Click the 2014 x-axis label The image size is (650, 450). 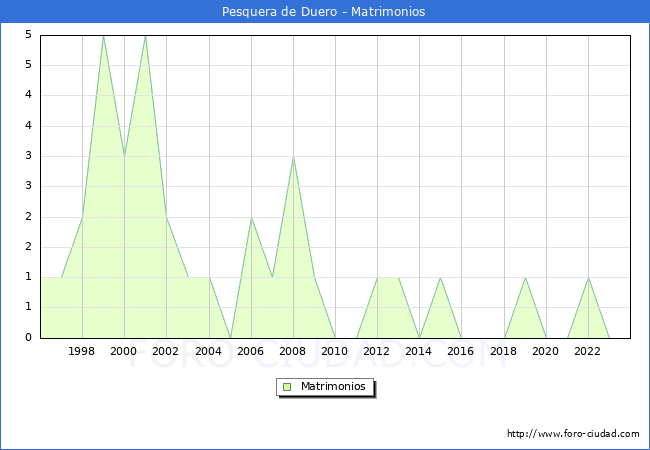(419, 351)
